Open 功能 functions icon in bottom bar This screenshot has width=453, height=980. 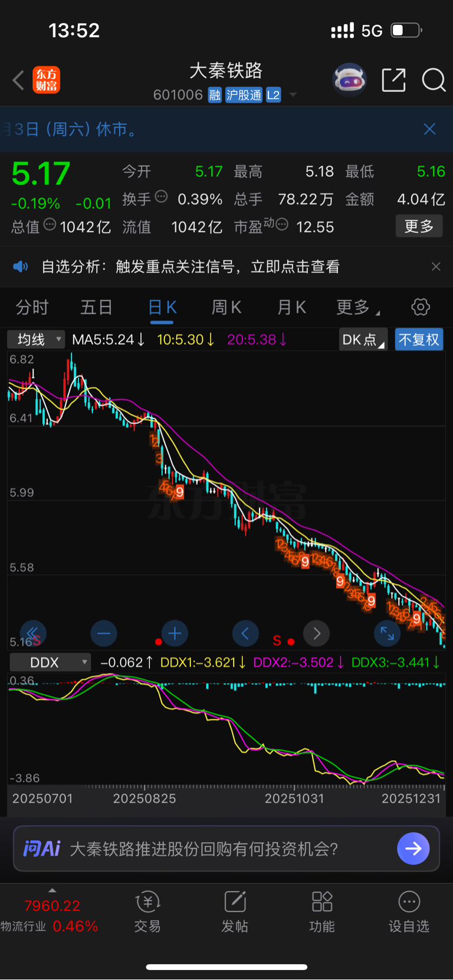click(x=322, y=912)
